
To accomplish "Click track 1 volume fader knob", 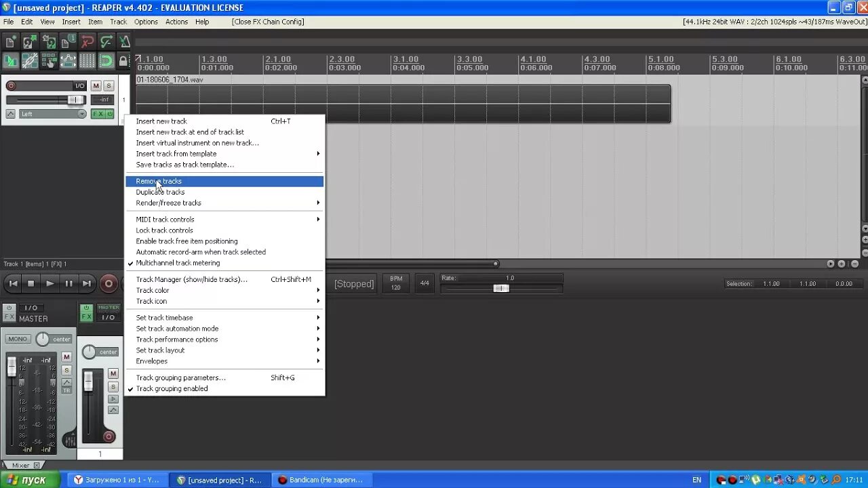I will tap(75, 100).
